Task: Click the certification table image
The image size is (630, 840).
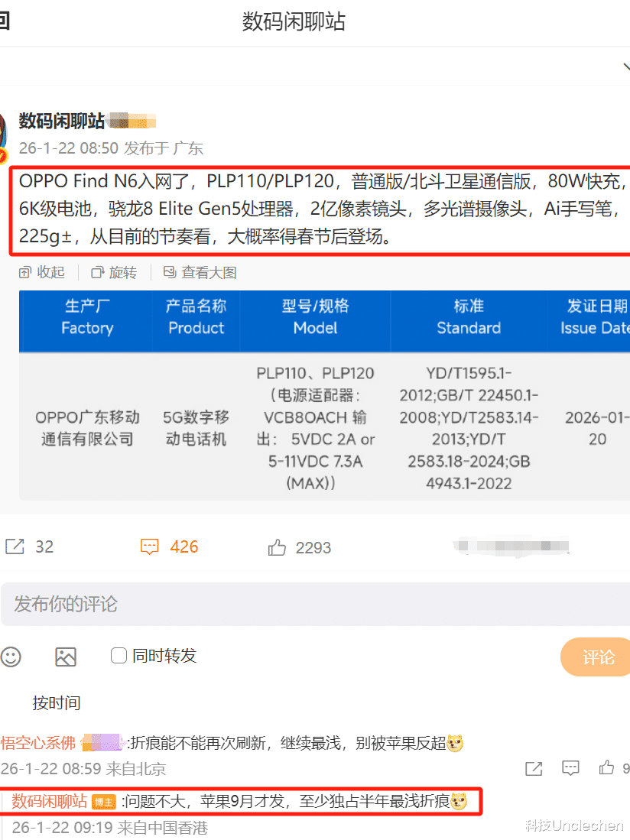Action: [324, 395]
